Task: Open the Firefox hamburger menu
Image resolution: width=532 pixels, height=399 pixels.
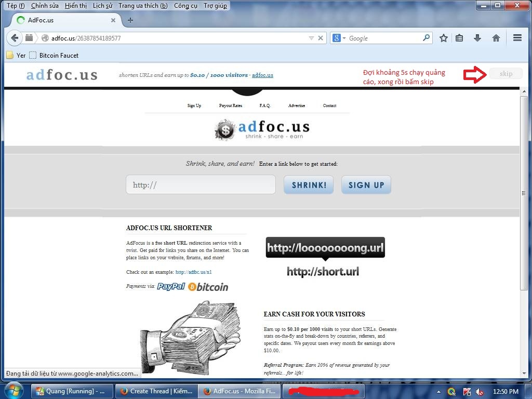Action: pyautogui.click(x=517, y=37)
